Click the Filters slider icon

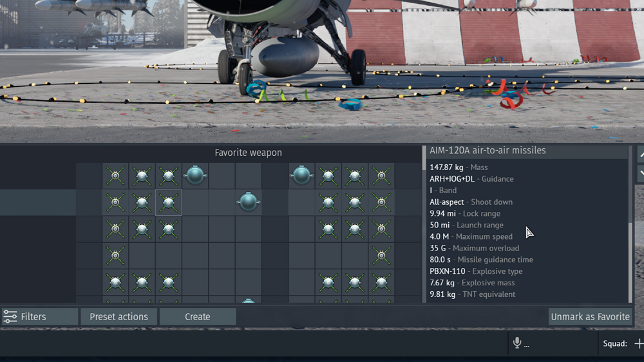[10, 316]
